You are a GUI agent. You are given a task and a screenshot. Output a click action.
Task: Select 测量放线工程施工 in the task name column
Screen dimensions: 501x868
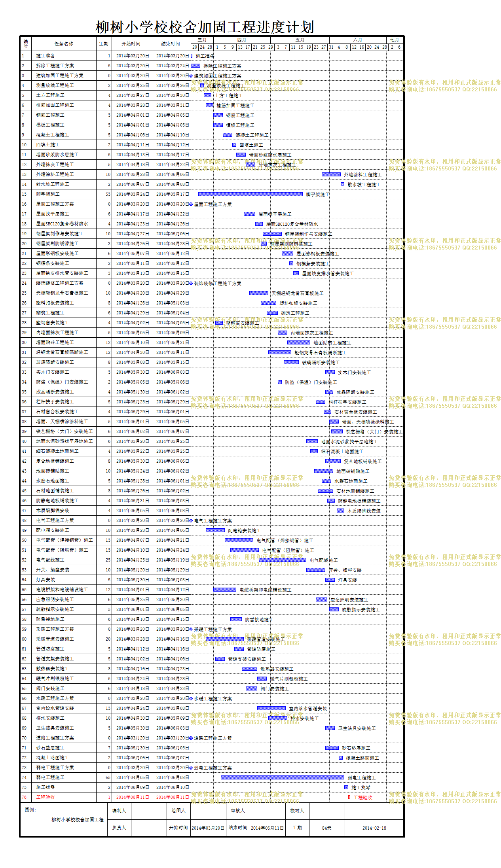pyautogui.click(x=55, y=85)
